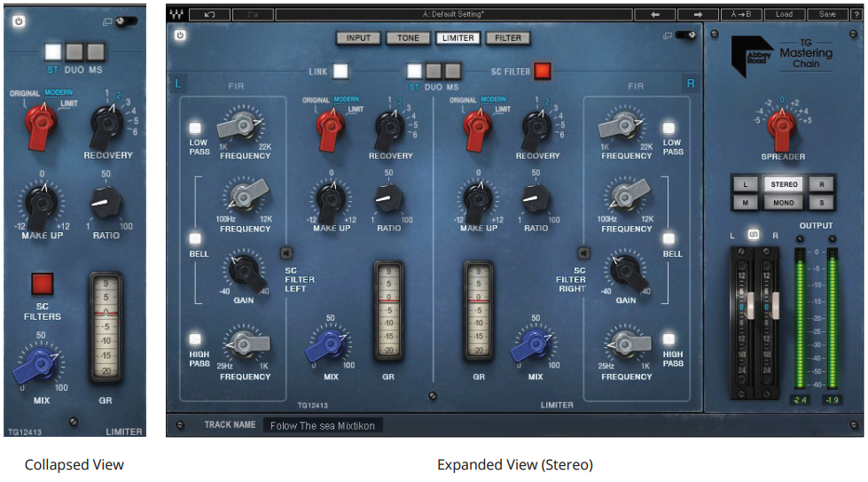Click the collapse view icon in the expanded panel
Viewport: 868px width, 482px height.
tap(668, 35)
